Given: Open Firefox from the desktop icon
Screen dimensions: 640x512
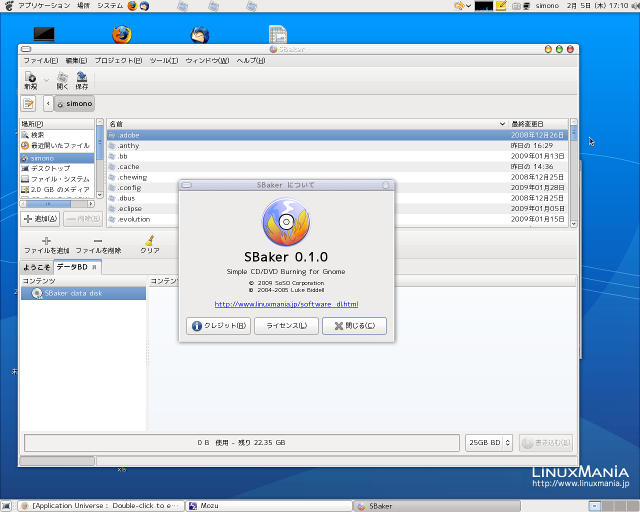Looking at the screenshot, I should point(122,35).
